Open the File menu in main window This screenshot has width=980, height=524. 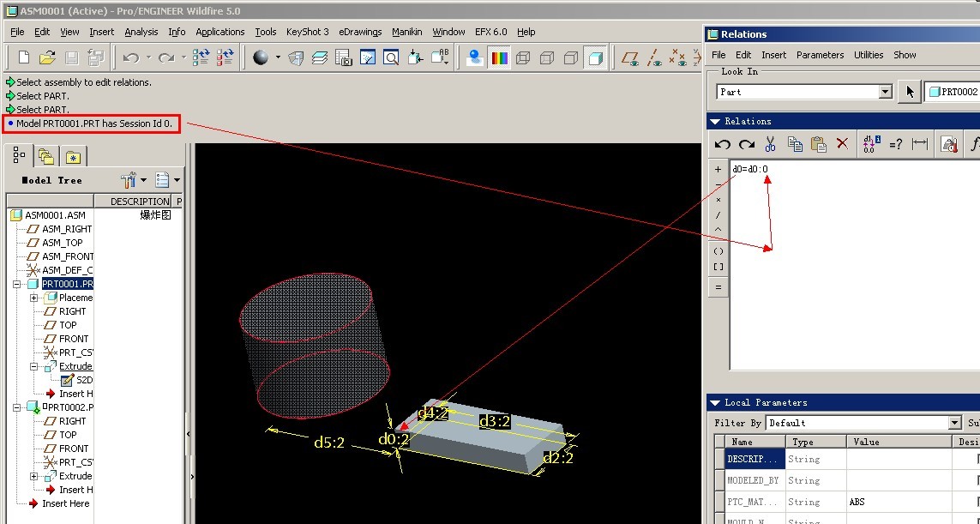pos(17,32)
